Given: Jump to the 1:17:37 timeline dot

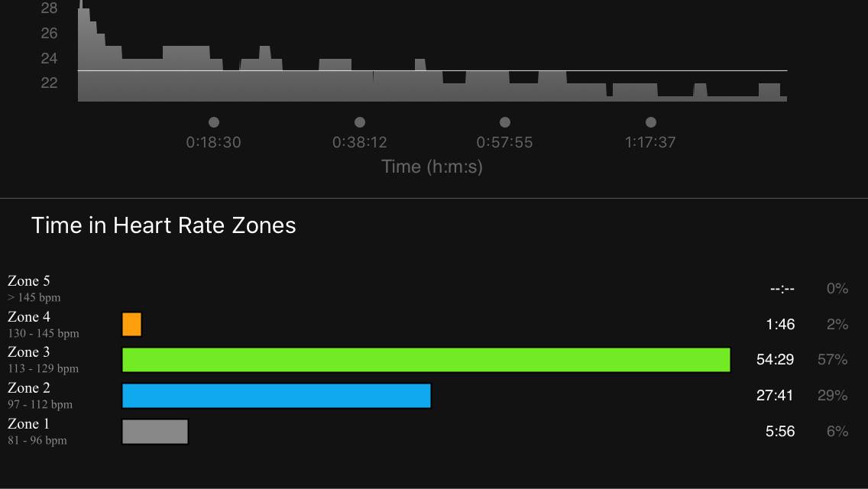Looking at the screenshot, I should 651,122.
